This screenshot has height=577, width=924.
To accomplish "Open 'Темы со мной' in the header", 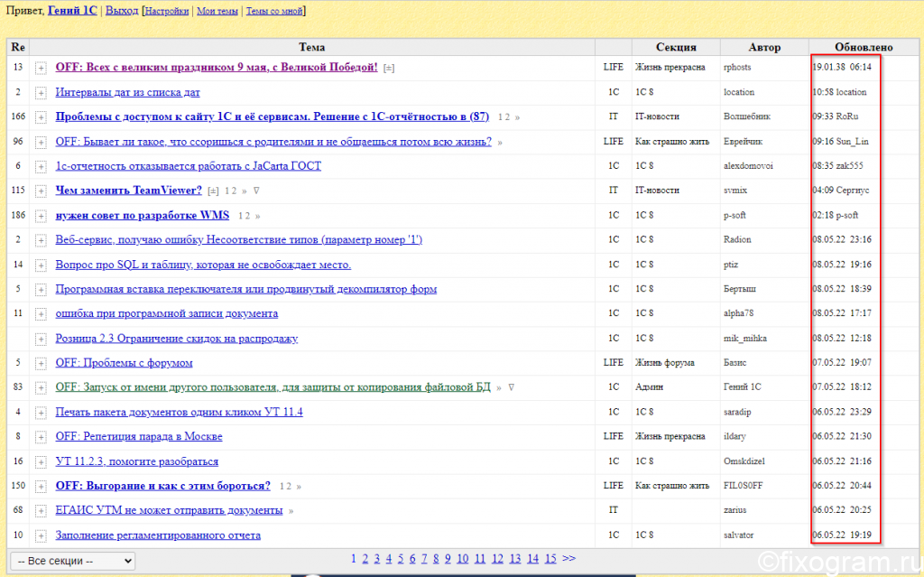I will pyautogui.click(x=274, y=11).
